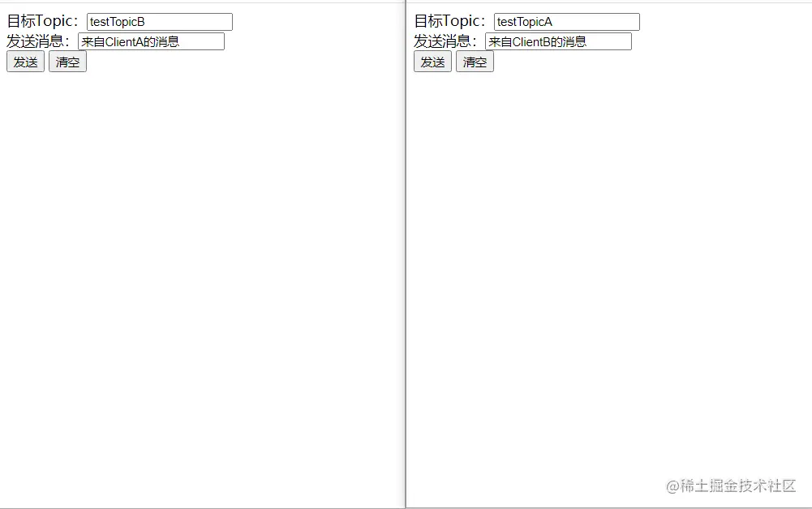
Task: Click 发送 button in the right panel
Action: coord(432,62)
